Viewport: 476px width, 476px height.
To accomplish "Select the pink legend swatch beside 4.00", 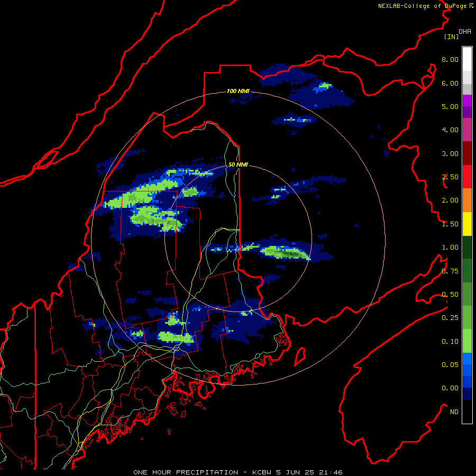I will tap(467, 130).
